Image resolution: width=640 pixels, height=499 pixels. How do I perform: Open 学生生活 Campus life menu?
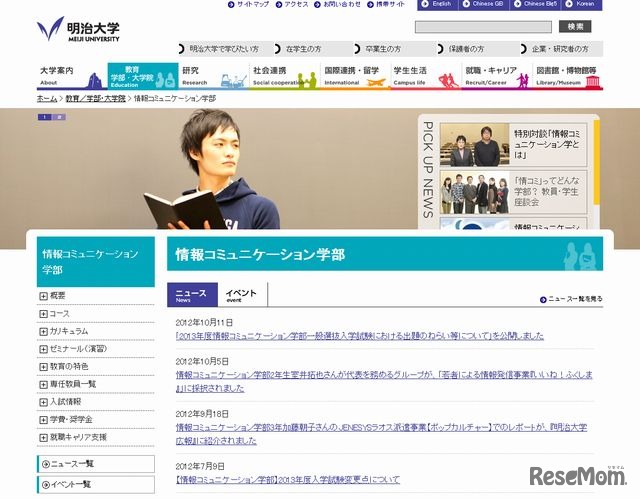pos(426,76)
